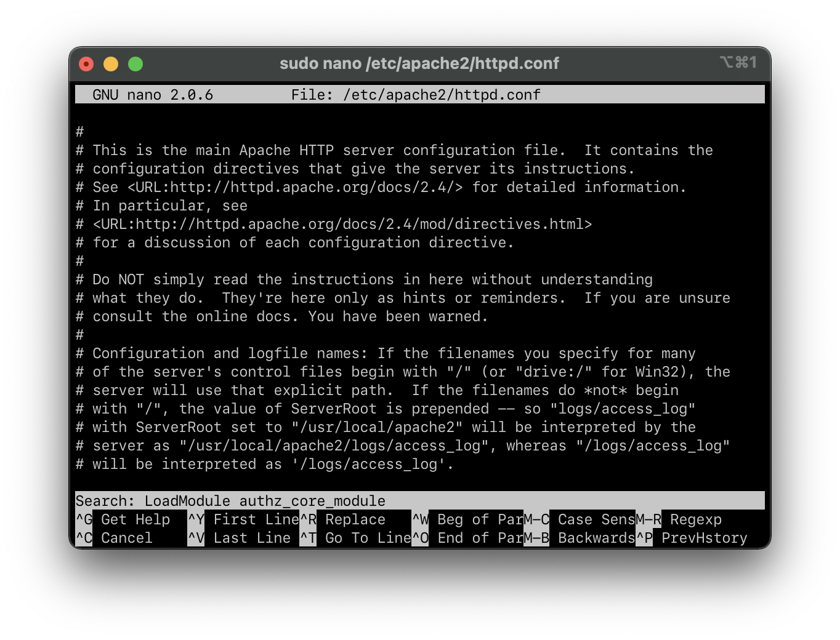Click the ^G Get Help shortcut
This screenshot has height=640, width=840.
(123, 519)
